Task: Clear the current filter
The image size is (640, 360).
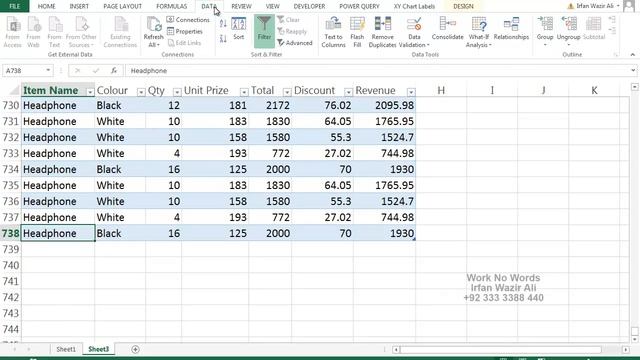Action: [x=289, y=20]
